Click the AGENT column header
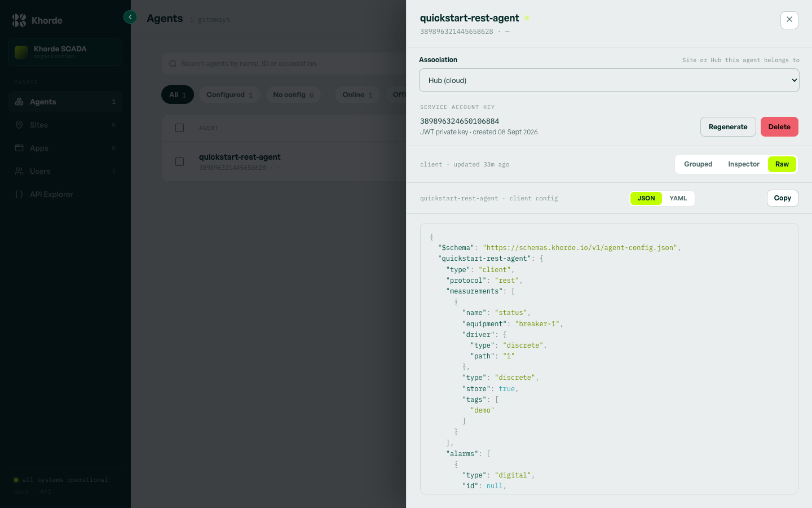This screenshot has height=508, width=812. click(x=209, y=128)
